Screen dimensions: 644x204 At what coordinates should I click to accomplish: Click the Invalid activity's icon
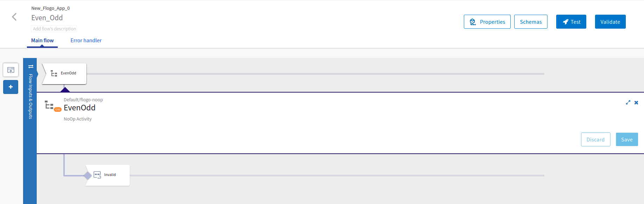[97, 175]
